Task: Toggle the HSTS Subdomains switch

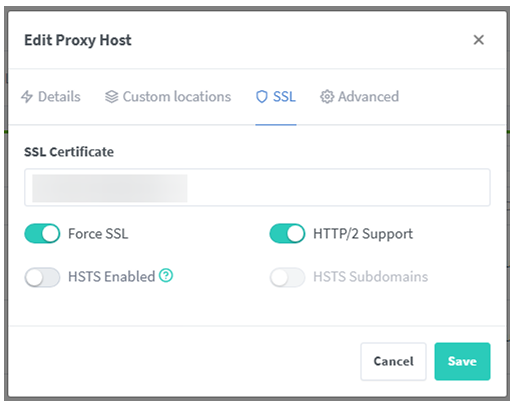Action: 287,277
